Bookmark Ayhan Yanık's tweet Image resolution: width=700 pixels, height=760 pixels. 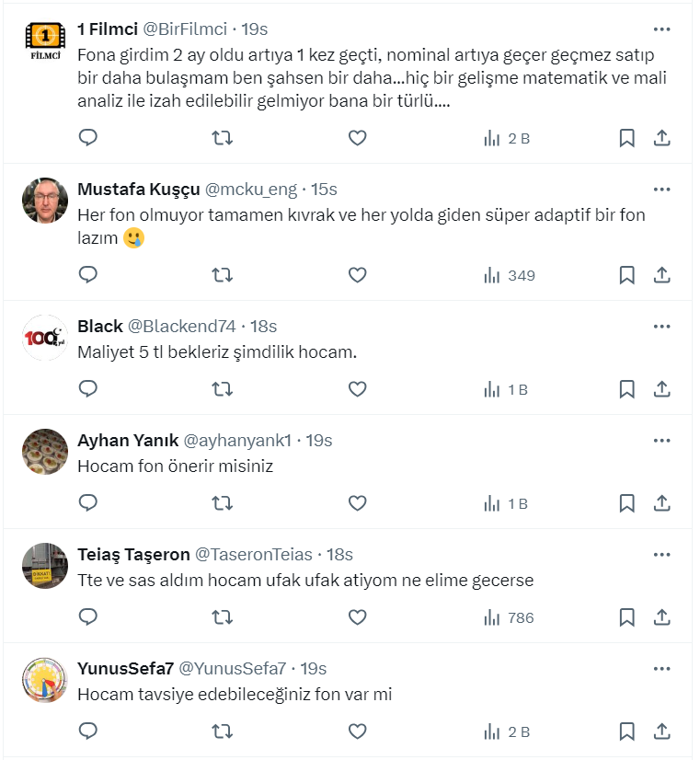coord(626,503)
